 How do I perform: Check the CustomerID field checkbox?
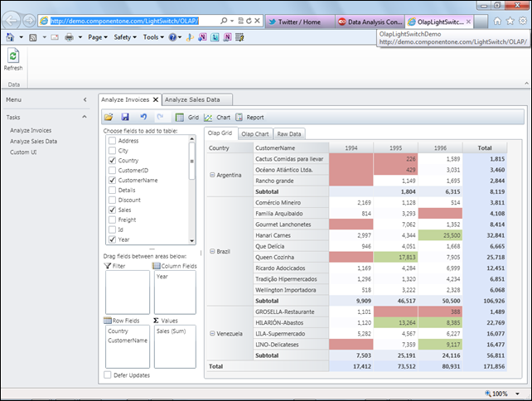[112, 170]
